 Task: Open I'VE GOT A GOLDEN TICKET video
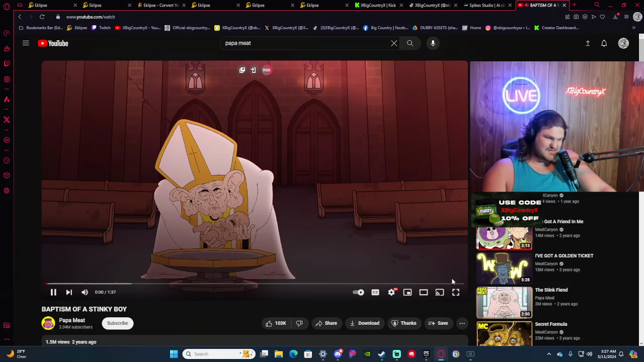point(564,256)
